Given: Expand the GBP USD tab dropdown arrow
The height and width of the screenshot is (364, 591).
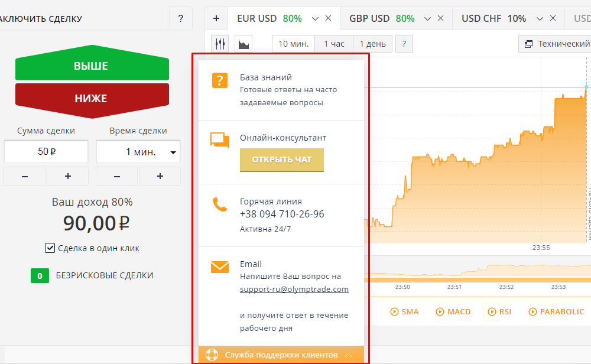Looking at the screenshot, I should pos(427,19).
